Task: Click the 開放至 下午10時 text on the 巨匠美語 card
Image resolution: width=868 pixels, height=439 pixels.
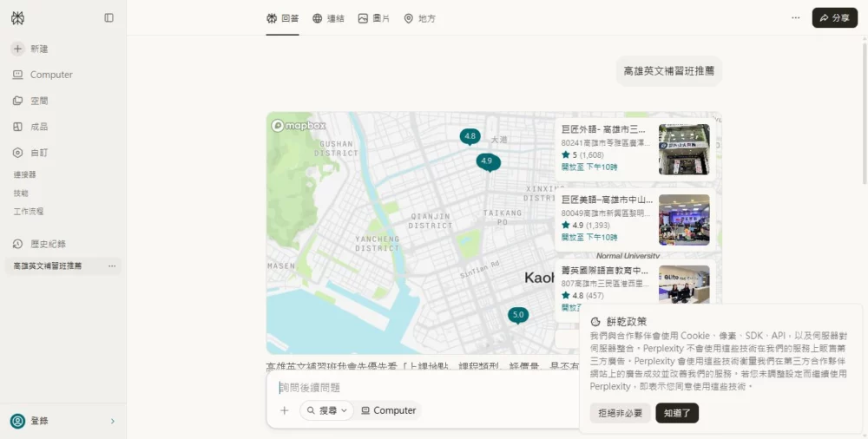Action: 589,238
